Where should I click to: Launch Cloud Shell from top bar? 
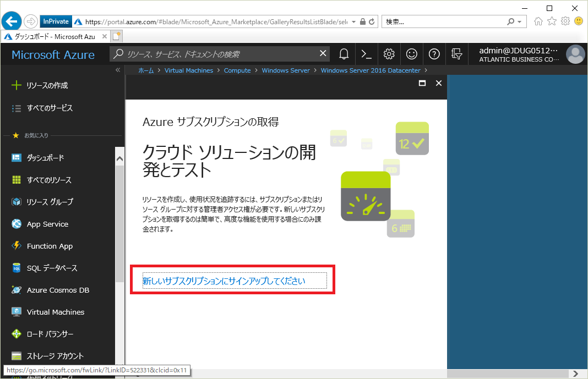[x=366, y=54]
